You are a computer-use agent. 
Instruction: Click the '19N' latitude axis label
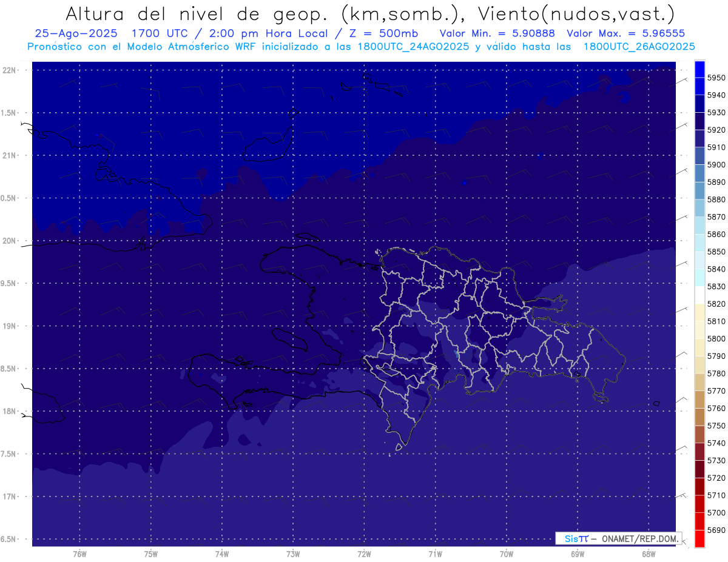click(9, 326)
